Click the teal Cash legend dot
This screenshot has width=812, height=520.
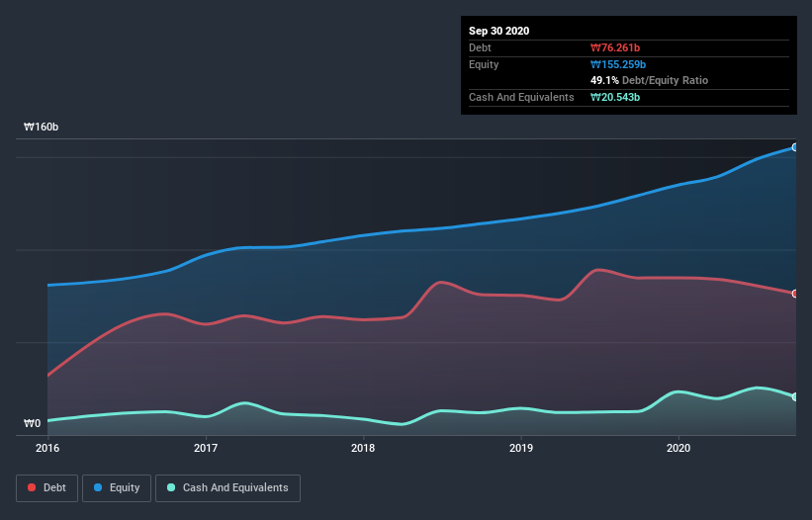(x=171, y=487)
